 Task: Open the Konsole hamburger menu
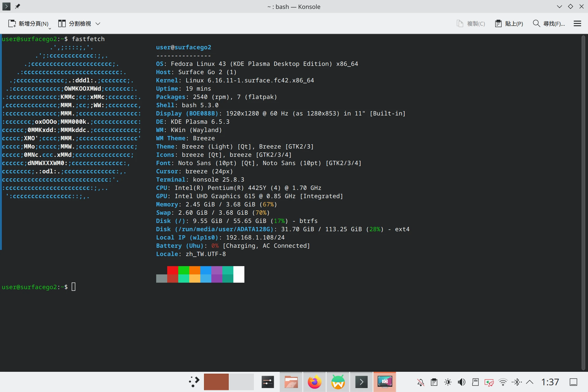click(577, 24)
